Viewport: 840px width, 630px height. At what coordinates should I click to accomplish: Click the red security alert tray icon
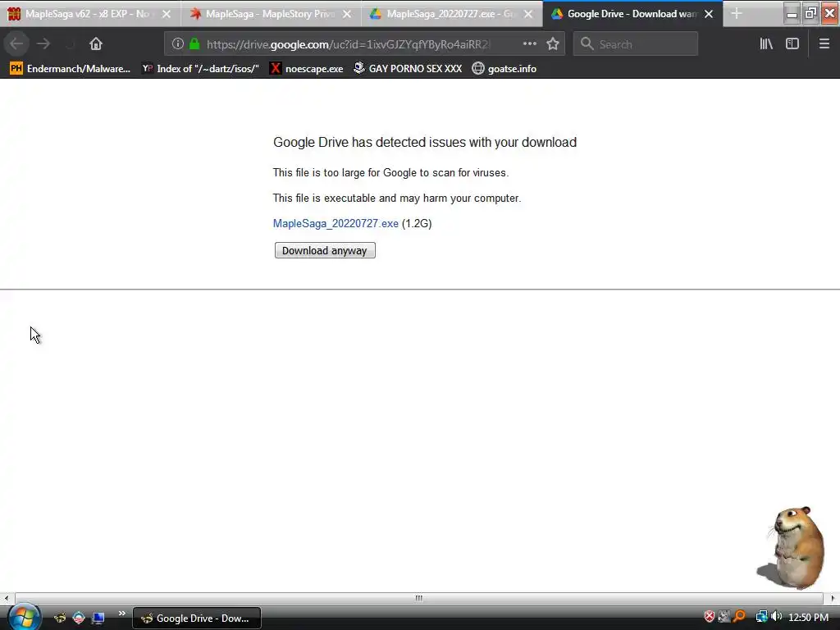click(710, 617)
